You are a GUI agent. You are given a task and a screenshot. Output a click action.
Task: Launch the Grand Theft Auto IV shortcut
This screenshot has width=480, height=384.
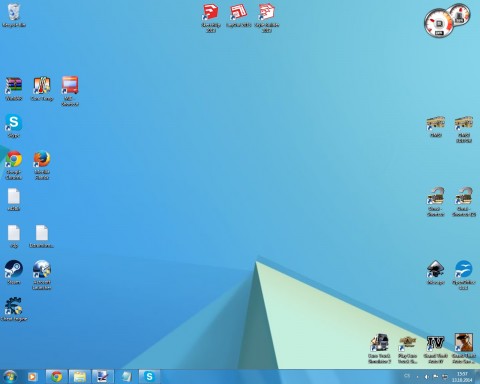[x=436, y=349]
